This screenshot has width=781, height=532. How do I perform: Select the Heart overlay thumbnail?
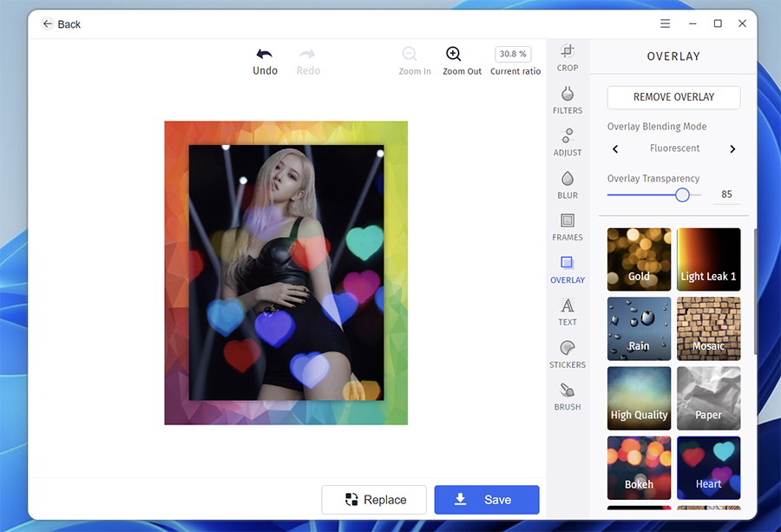click(x=708, y=468)
